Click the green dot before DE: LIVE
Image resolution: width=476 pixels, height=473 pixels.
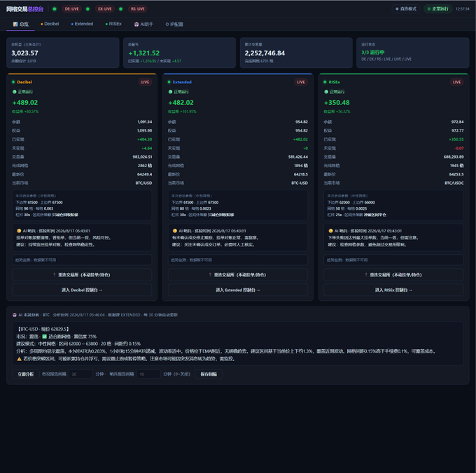[55, 9]
